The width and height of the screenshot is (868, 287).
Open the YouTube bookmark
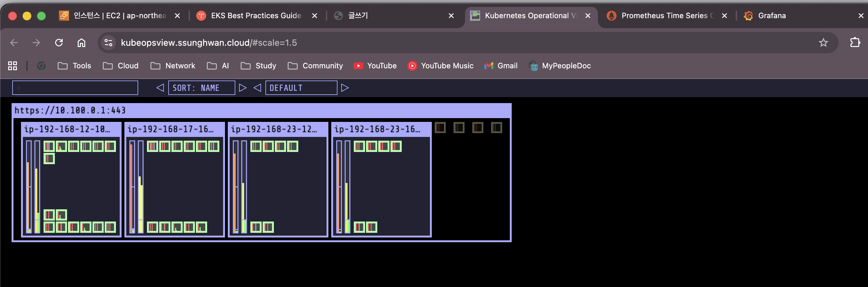[375, 66]
